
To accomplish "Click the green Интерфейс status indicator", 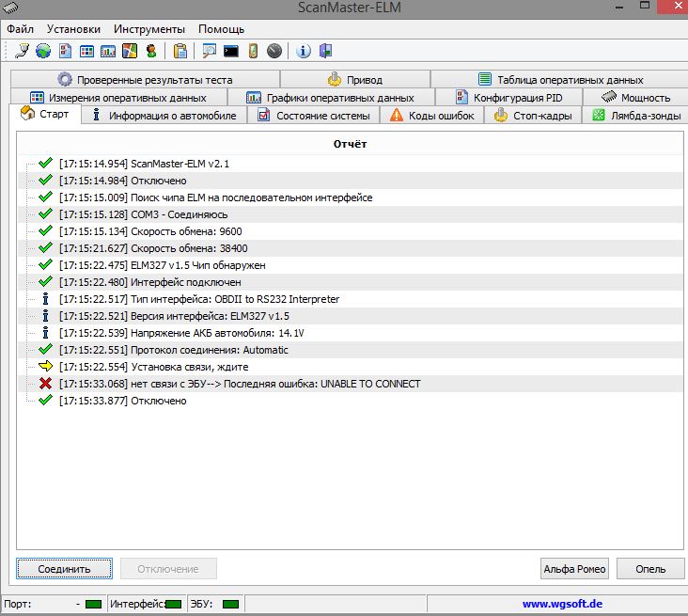I will pyautogui.click(x=173, y=604).
